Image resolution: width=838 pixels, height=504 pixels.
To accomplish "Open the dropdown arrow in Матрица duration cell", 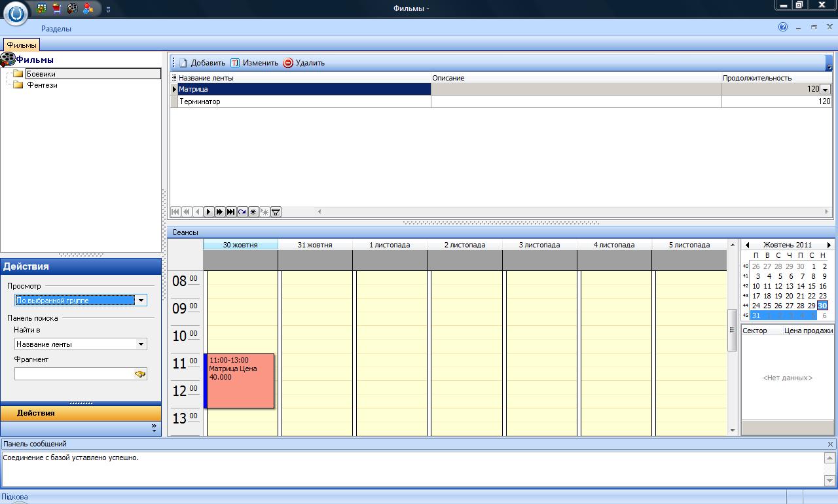I will [825, 90].
